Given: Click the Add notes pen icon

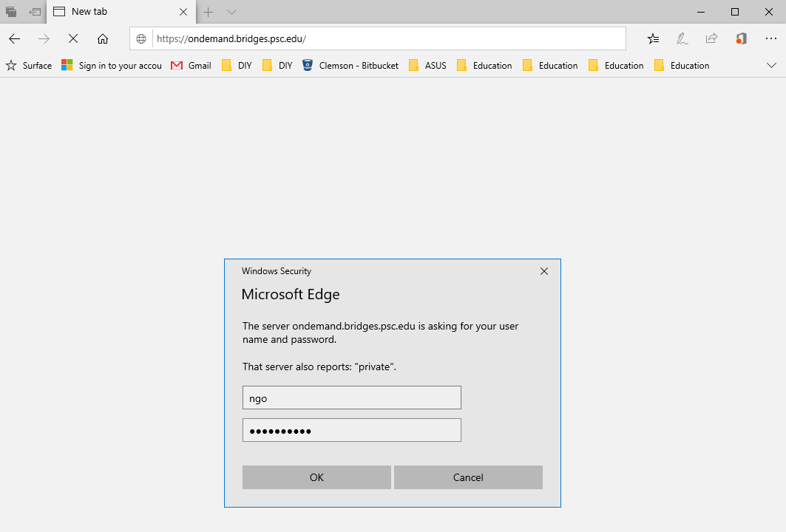Looking at the screenshot, I should click(x=682, y=39).
